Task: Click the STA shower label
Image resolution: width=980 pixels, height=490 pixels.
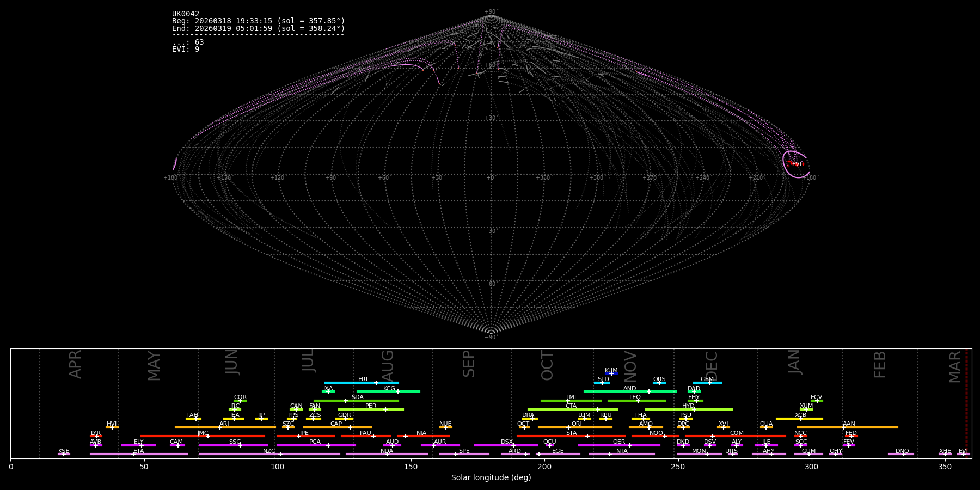Action: [x=571, y=433]
